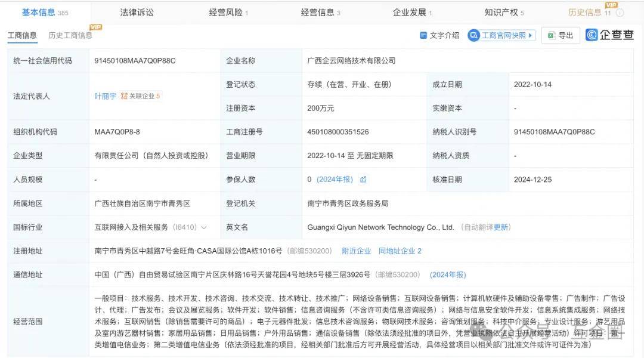The image size is (644, 358).
Task: Expand the 国标行业 I6410 dropdown chevron
Action: (x=205, y=227)
